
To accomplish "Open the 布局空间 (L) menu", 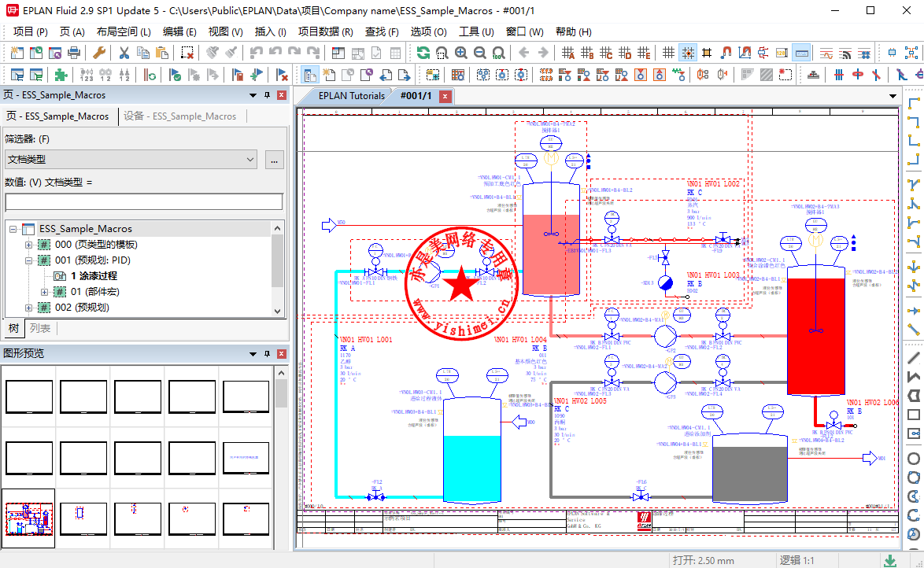I will coord(124,31).
